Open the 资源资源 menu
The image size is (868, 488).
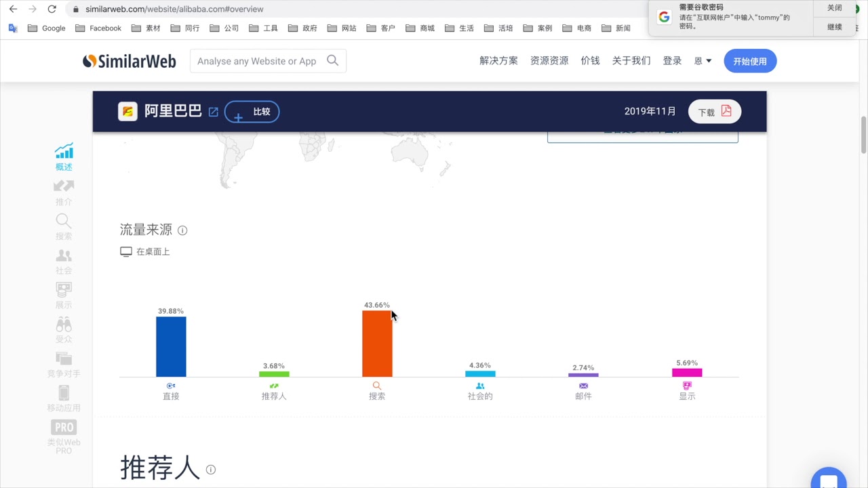[549, 61]
